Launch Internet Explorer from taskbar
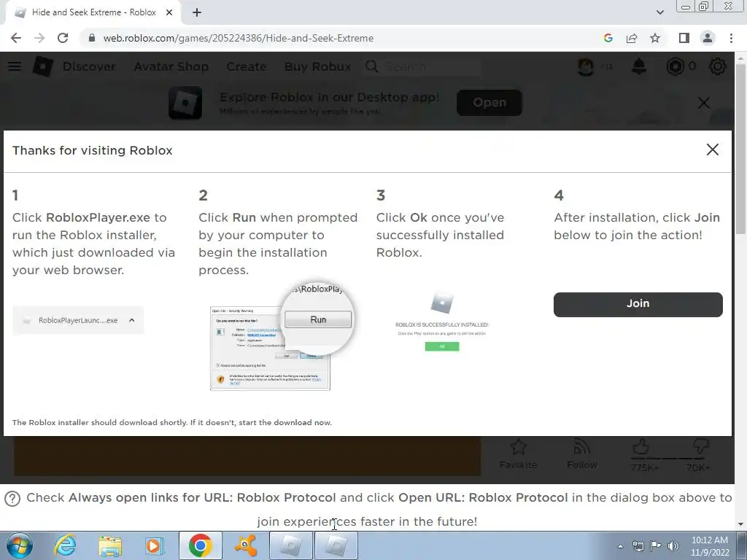Screen dimensions: 747x560 pyautogui.click(x=65, y=545)
